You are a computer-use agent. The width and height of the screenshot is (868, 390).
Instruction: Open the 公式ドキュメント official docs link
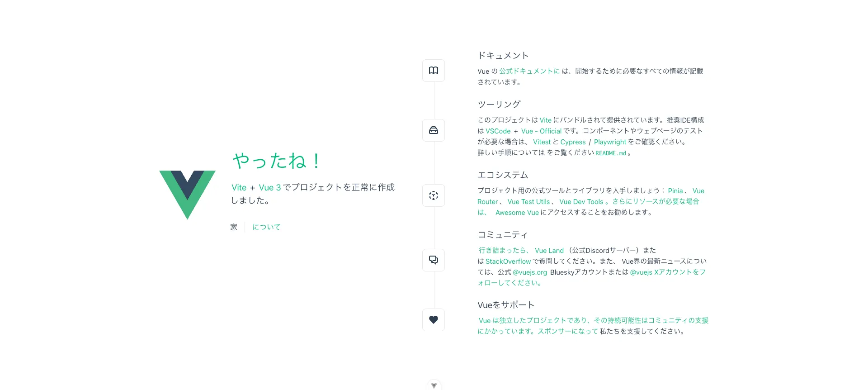pyautogui.click(x=529, y=71)
